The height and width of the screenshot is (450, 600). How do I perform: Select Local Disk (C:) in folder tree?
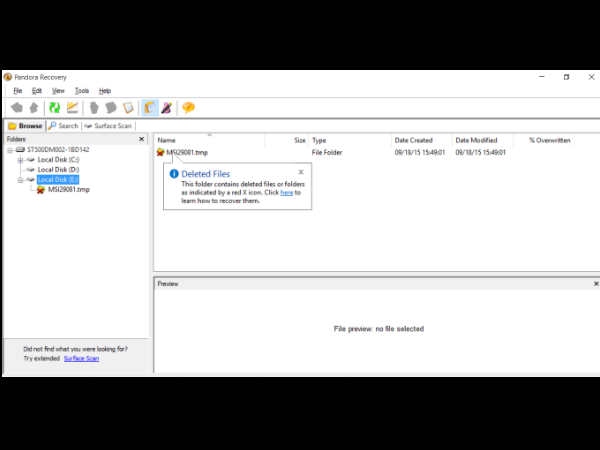click(58, 160)
